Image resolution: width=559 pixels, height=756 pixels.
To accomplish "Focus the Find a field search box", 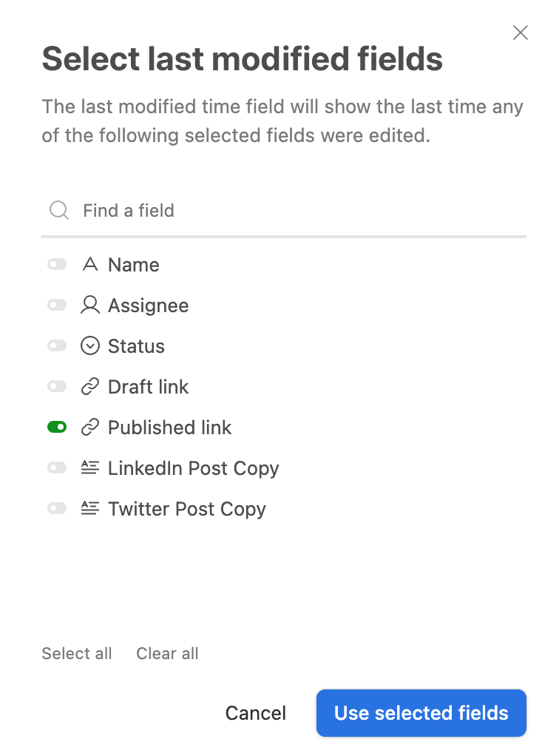I will (284, 211).
